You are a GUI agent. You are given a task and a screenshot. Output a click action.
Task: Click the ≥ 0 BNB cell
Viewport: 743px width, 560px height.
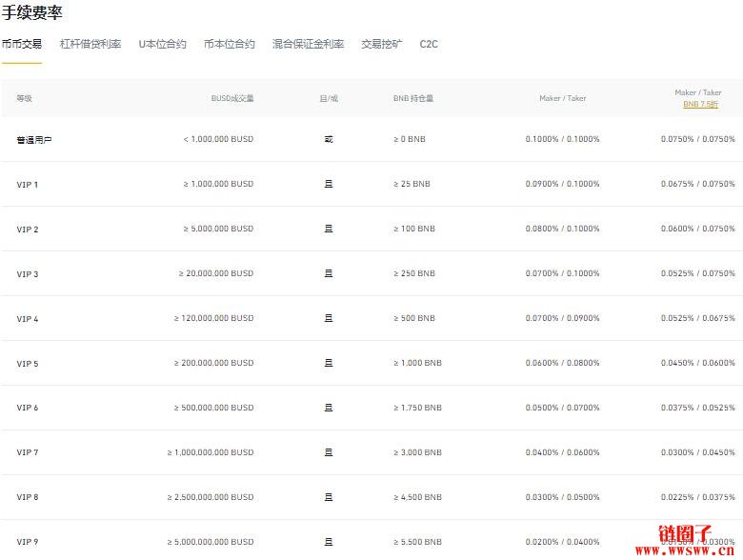click(410, 139)
